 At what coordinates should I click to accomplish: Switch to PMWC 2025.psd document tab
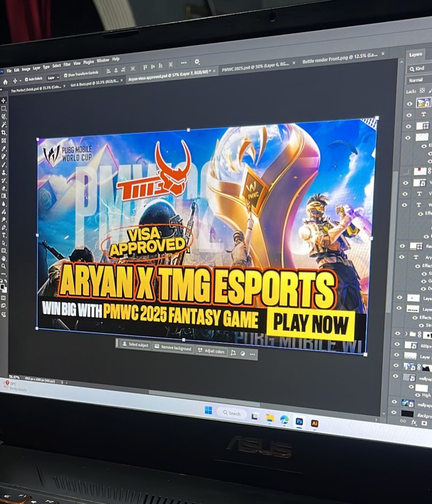coord(255,66)
